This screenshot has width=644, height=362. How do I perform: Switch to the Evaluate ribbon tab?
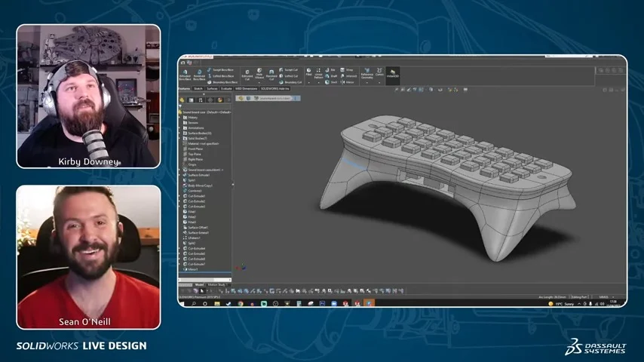tap(226, 89)
